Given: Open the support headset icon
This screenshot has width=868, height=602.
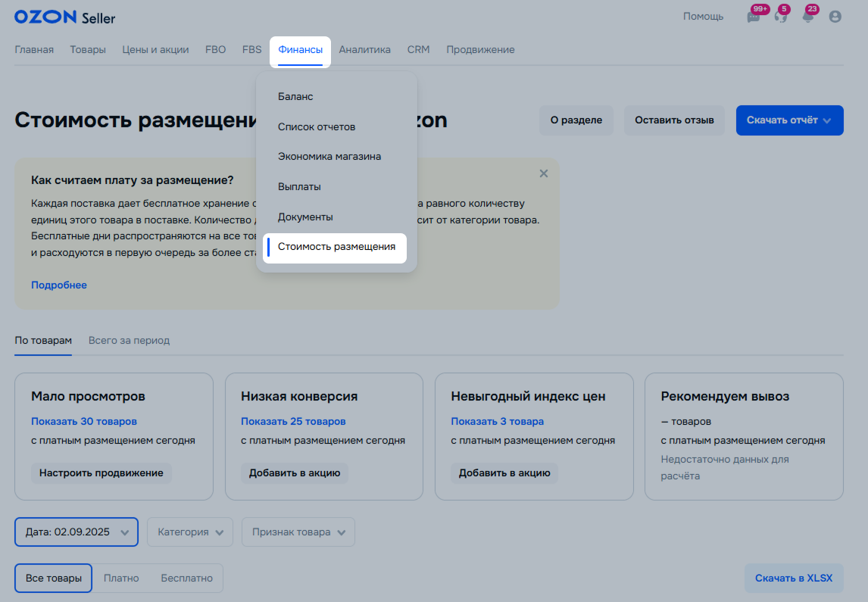Looking at the screenshot, I should pyautogui.click(x=780, y=17).
